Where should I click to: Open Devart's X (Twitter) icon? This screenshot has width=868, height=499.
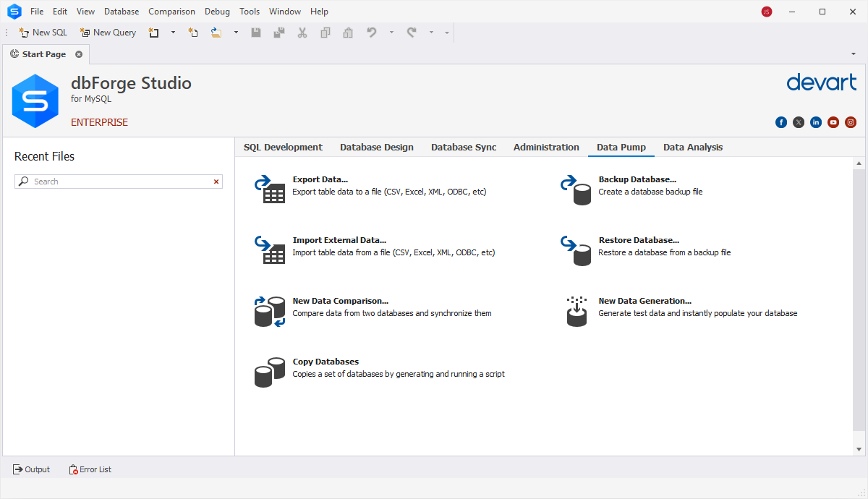click(x=799, y=122)
